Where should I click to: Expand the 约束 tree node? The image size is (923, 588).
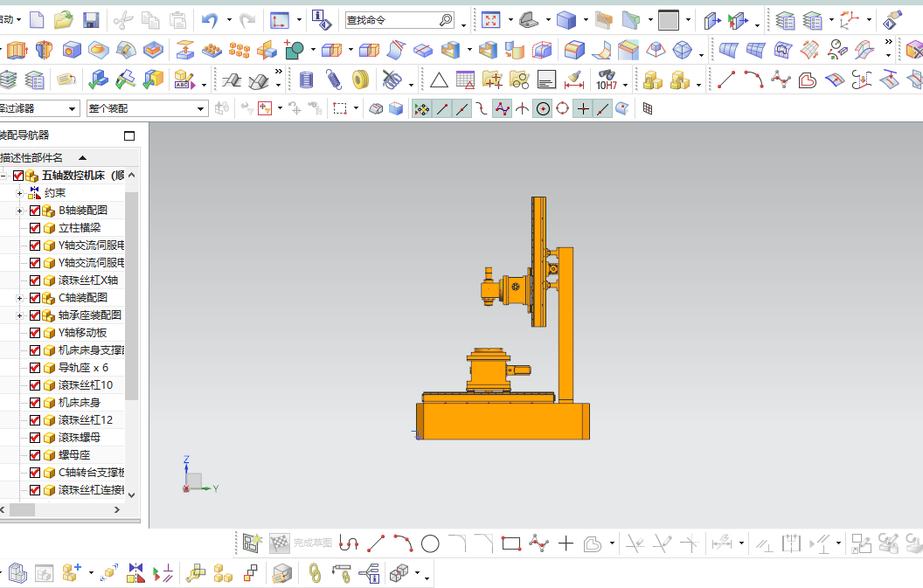point(19,193)
